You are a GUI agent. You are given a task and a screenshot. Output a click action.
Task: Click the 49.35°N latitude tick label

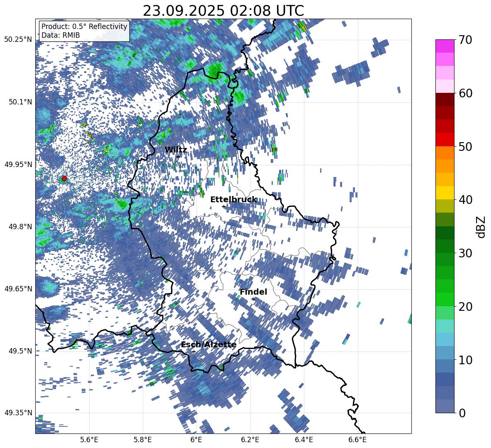tap(18, 413)
